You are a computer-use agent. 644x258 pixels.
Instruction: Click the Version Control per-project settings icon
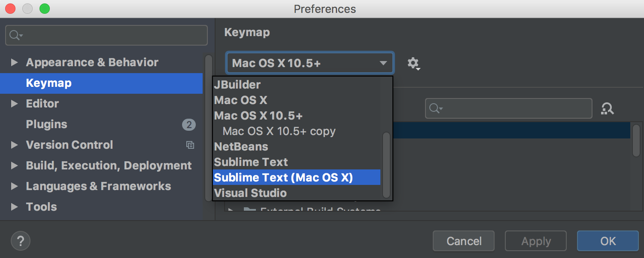[190, 145]
